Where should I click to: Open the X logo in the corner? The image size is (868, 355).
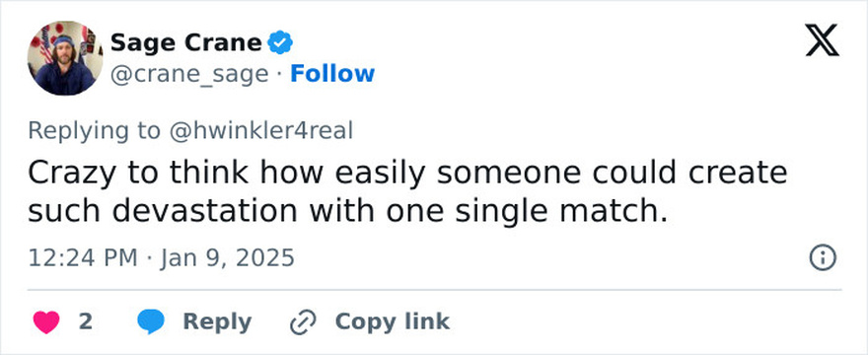822,40
